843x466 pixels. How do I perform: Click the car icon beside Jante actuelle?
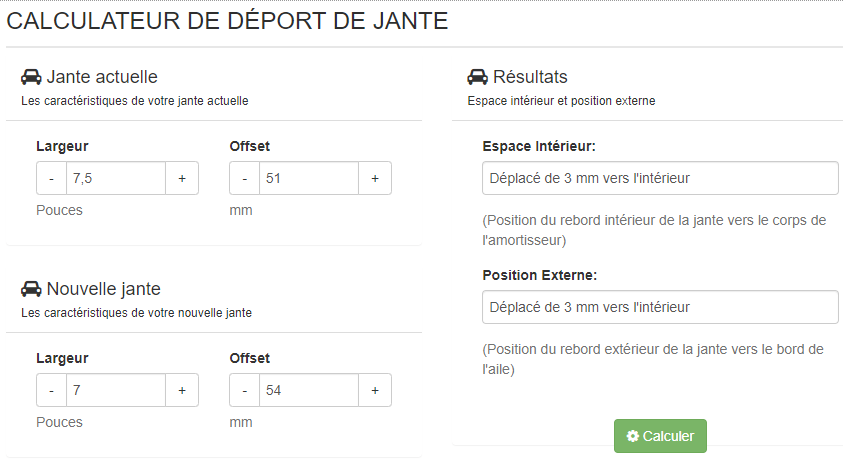(31, 77)
